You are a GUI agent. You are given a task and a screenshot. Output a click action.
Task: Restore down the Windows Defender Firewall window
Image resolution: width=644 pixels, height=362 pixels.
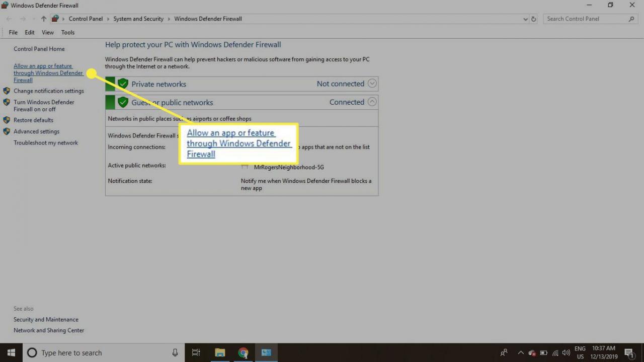tap(610, 5)
